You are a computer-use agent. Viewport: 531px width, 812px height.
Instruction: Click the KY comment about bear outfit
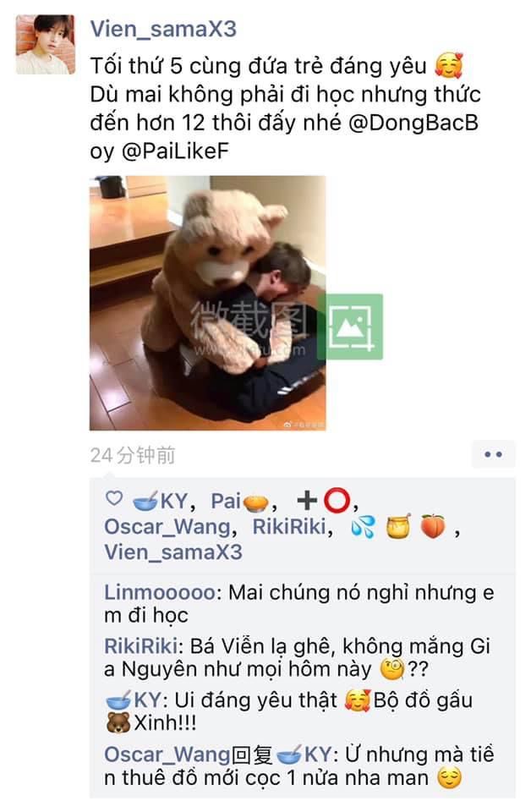click(289, 711)
